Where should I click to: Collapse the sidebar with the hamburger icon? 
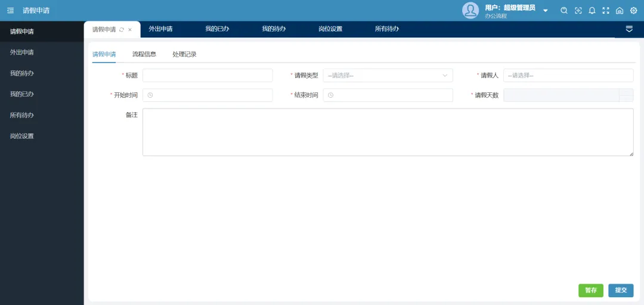pyautogui.click(x=11, y=11)
